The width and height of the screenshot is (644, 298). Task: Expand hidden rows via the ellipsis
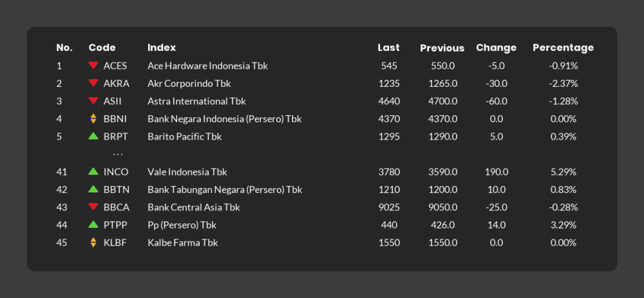[118, 154]
